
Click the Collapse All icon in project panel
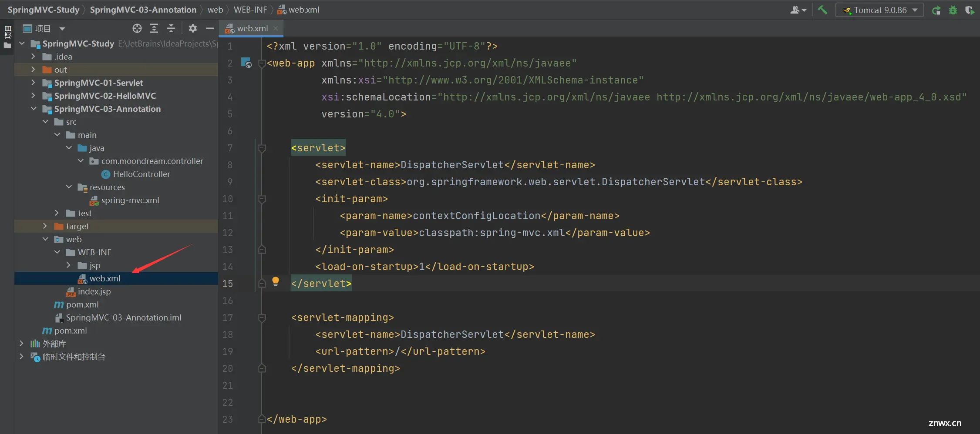171,29
